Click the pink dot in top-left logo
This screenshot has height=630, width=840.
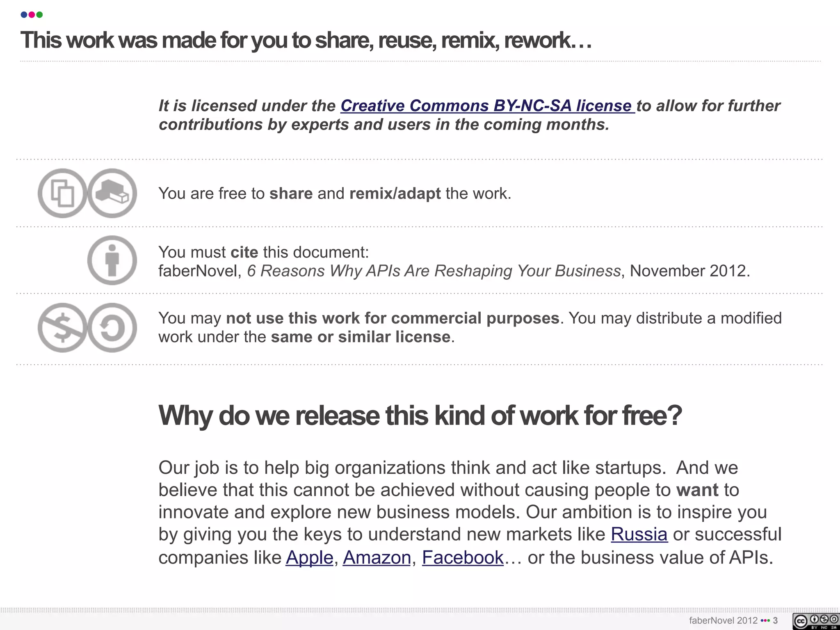(32, 15)
